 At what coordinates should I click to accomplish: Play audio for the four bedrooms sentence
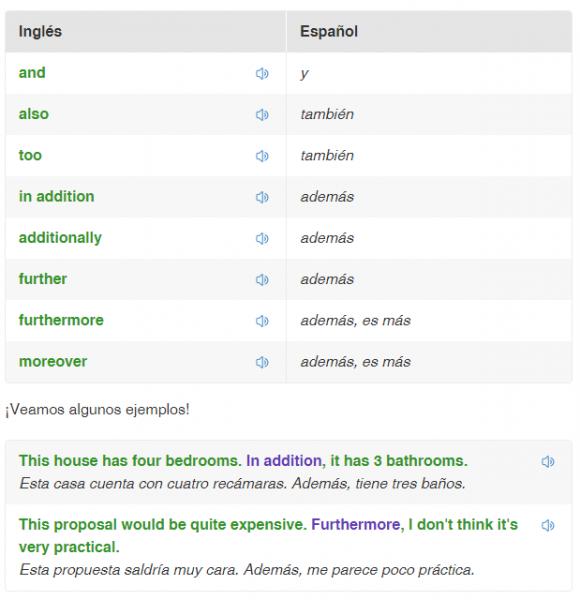point(548,462)
